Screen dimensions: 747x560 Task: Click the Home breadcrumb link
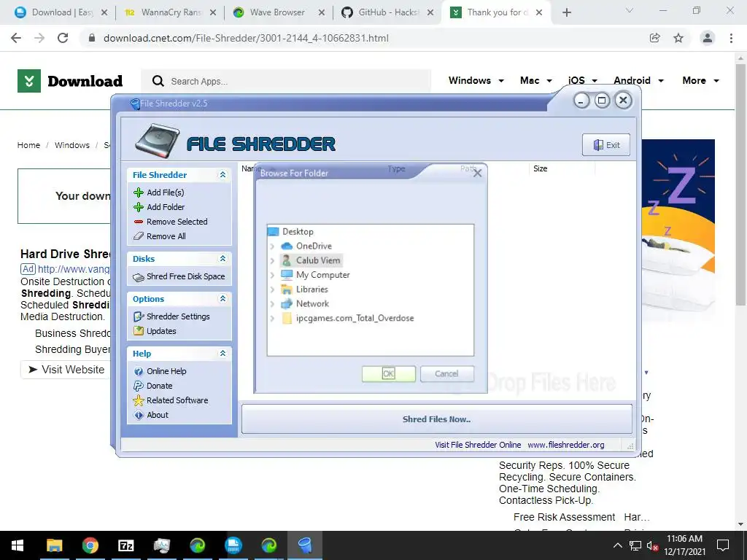tap(28, 145)
